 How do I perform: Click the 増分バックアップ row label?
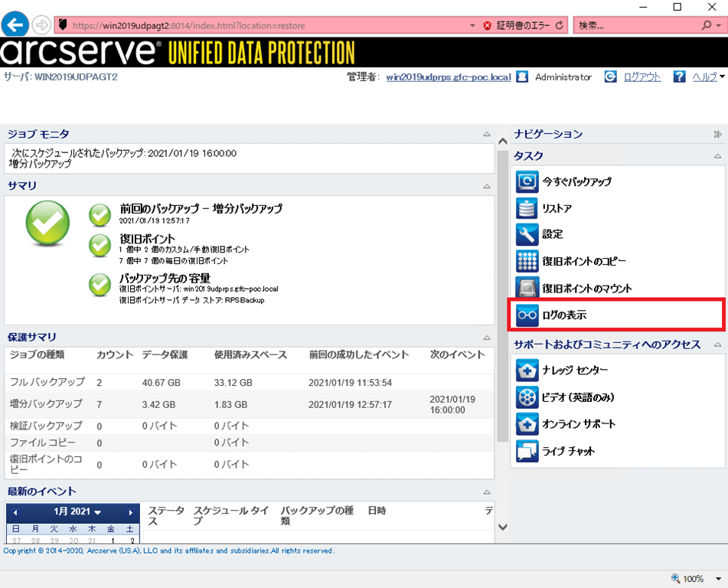coord(46,403)
